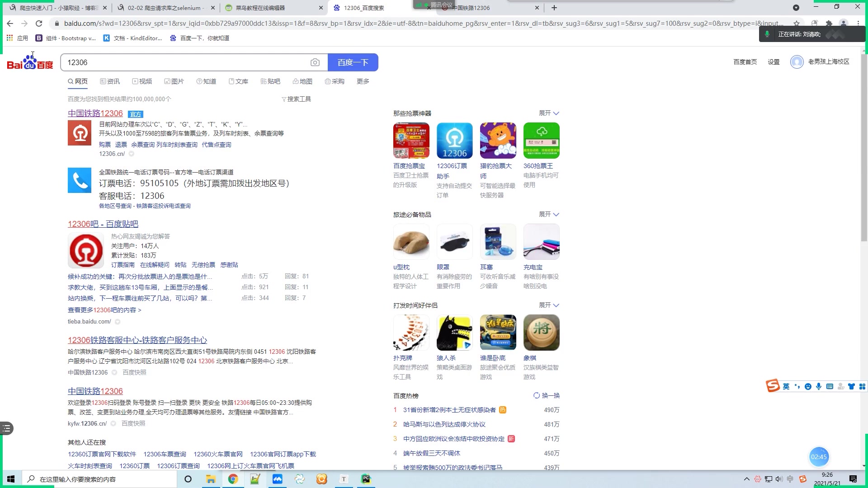Open PyCharm from the Windows taskbar
The height and width of the screenshot is (488, 868).
click(366, 479)
